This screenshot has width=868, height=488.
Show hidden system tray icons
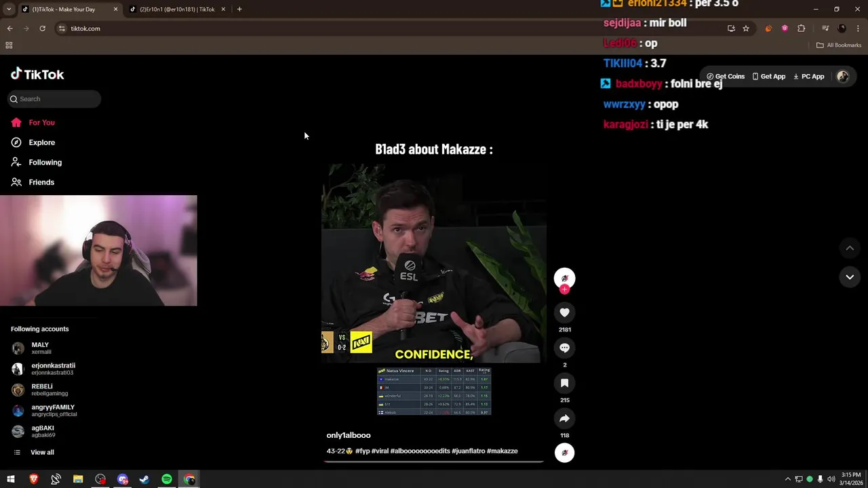787,479
